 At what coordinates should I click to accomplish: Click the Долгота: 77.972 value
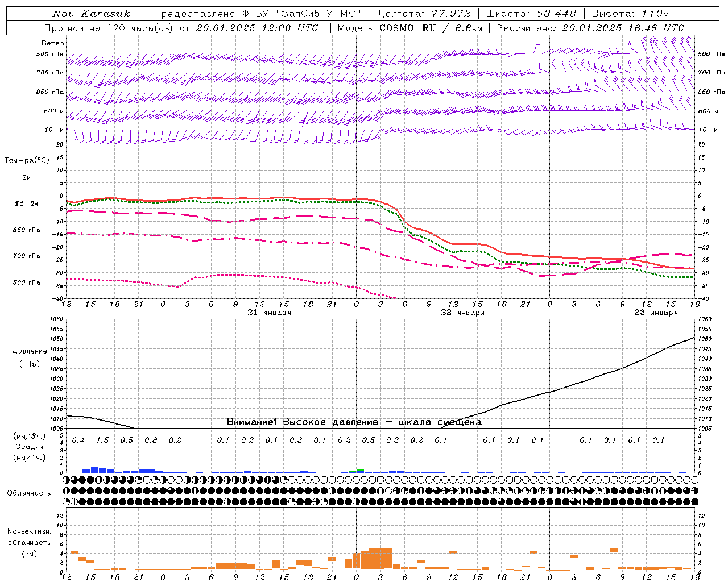(x=424, y=14)
